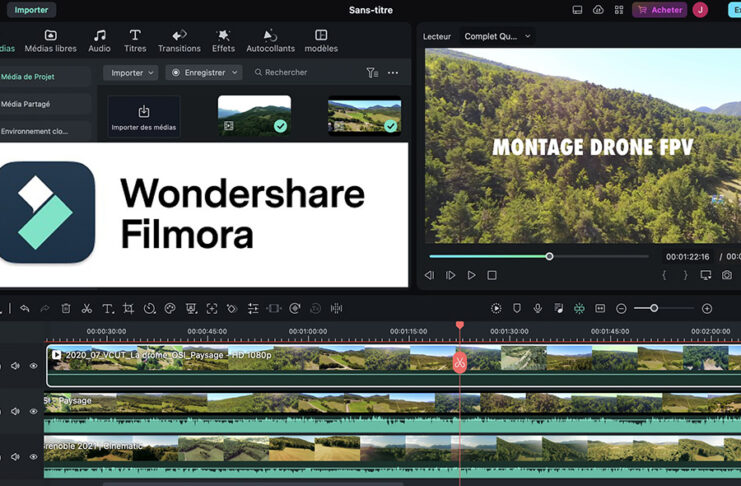
Task: Click the preview playback progress slider
Action: pos(538,256)
